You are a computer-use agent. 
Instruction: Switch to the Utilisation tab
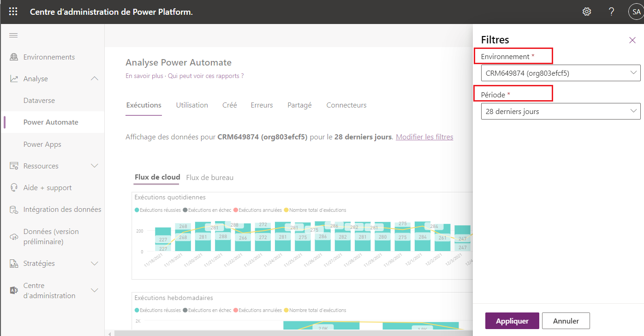[x=192, y=105]
